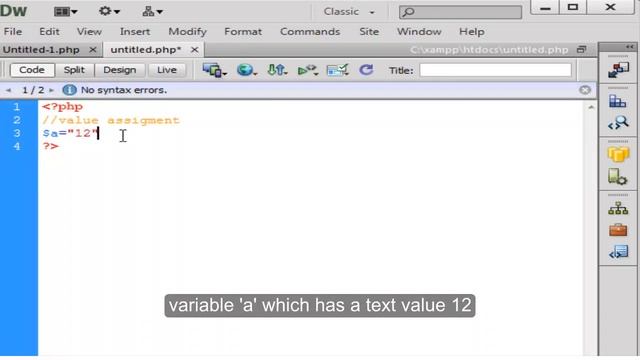640x360 pixels.
Task: Open the Assets briefcase panel icon
Action: 618,230
